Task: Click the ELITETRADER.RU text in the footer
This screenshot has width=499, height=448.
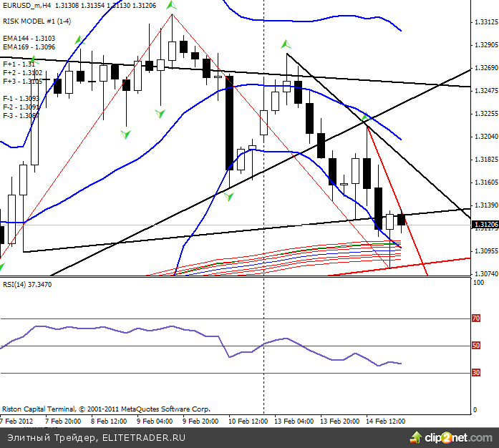Action: pos(144,437)
